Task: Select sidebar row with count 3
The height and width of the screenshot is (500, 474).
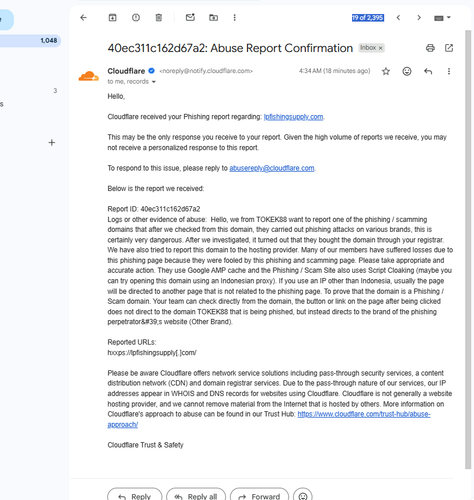Action: point(30,91)
